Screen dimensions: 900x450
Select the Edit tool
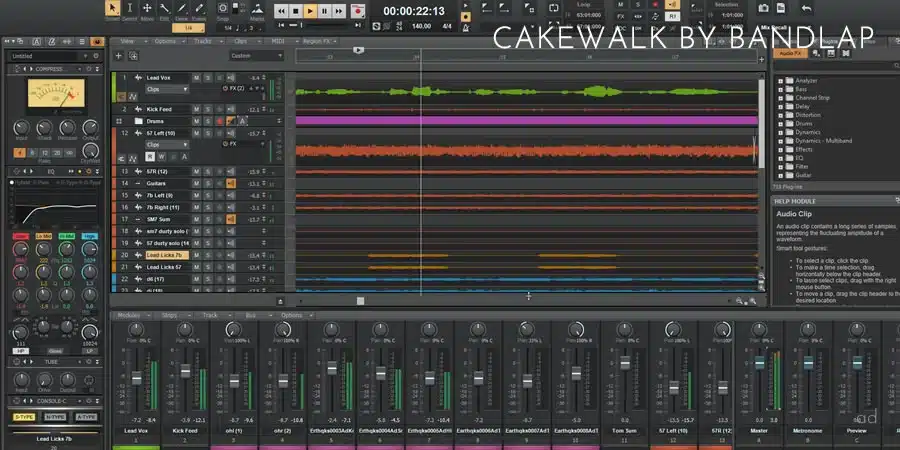pos(164,8)
